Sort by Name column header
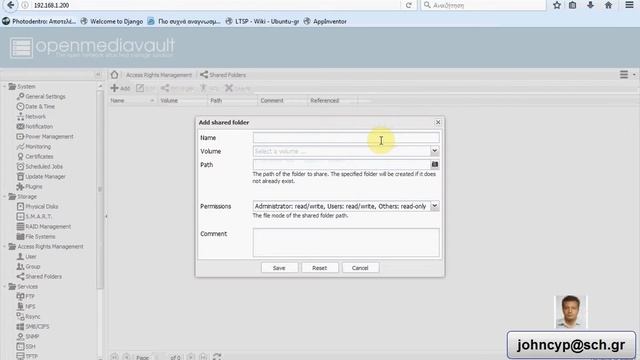Viewport: 640px width, 360px height. point(132,100)
